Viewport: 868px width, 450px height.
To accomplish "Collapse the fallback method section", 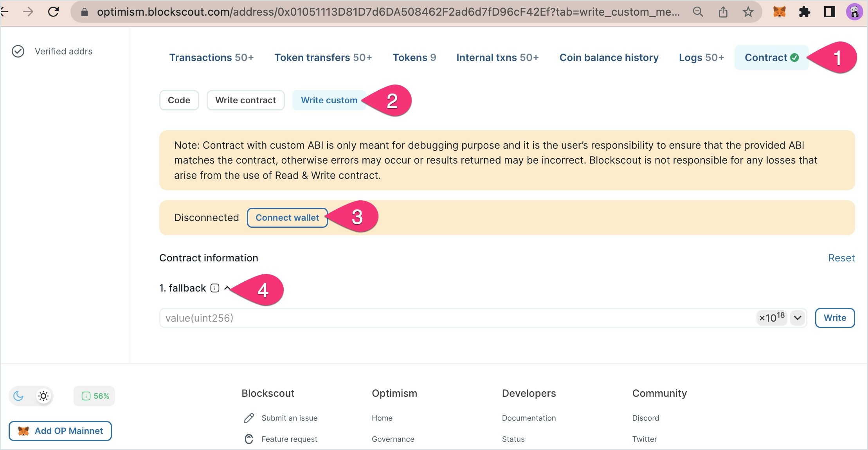I will click(x=227, y=288).
